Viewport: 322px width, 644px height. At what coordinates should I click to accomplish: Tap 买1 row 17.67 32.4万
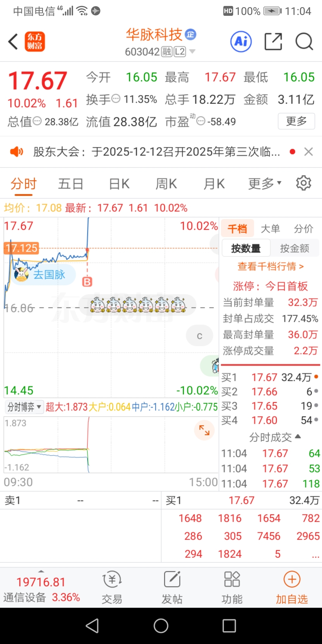[270, 377]
